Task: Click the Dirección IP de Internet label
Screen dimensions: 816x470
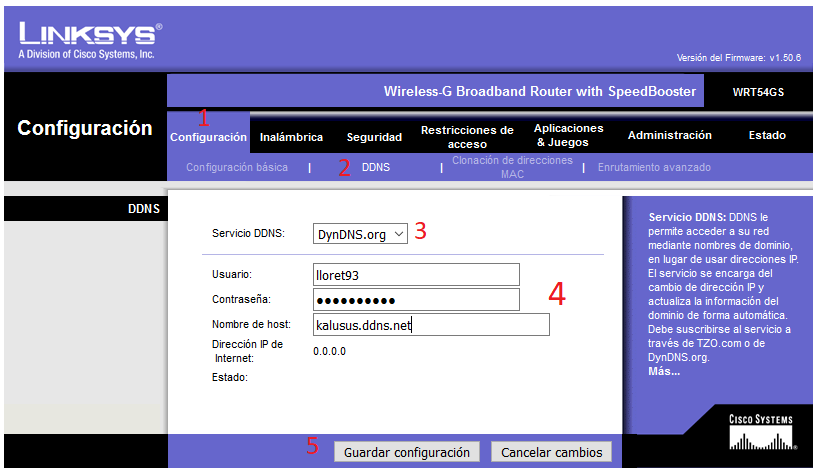Action: pos(247,351)
